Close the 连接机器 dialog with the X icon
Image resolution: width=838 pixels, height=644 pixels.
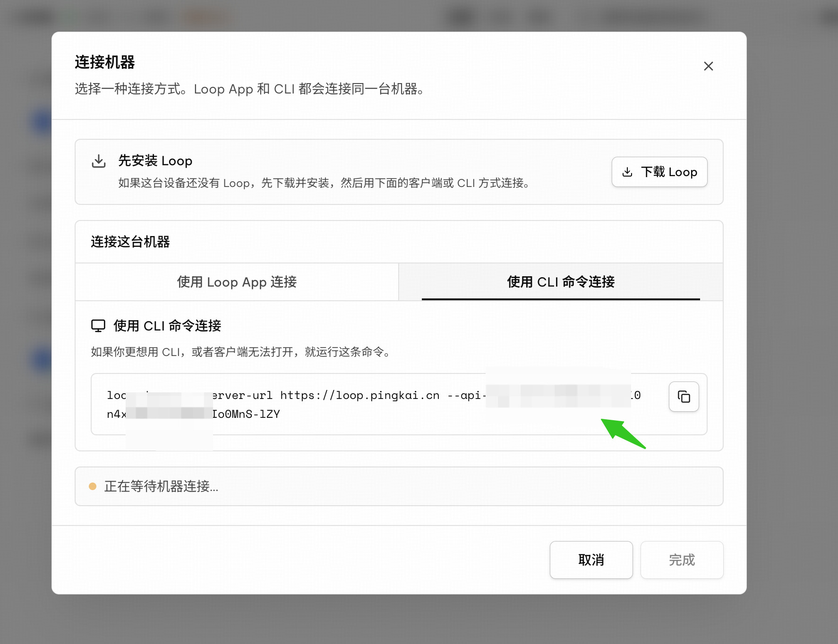[708, 66]
